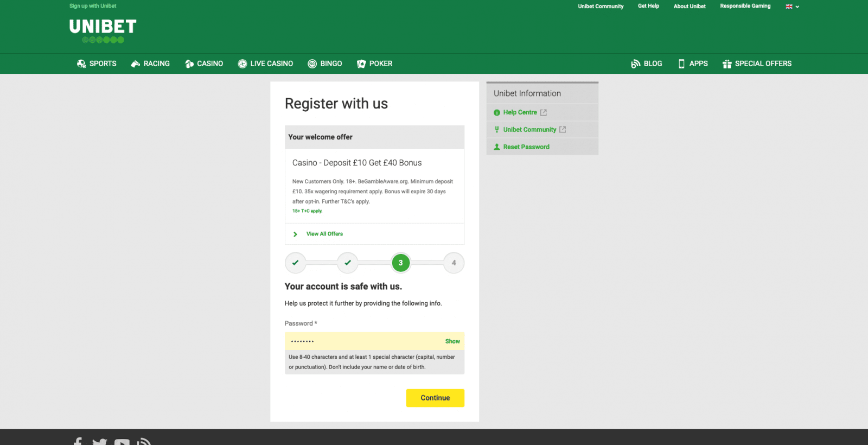This screenshot has height=445, width=868.
Task: Open the Facebook footer icon
Action: click(78, 442)
